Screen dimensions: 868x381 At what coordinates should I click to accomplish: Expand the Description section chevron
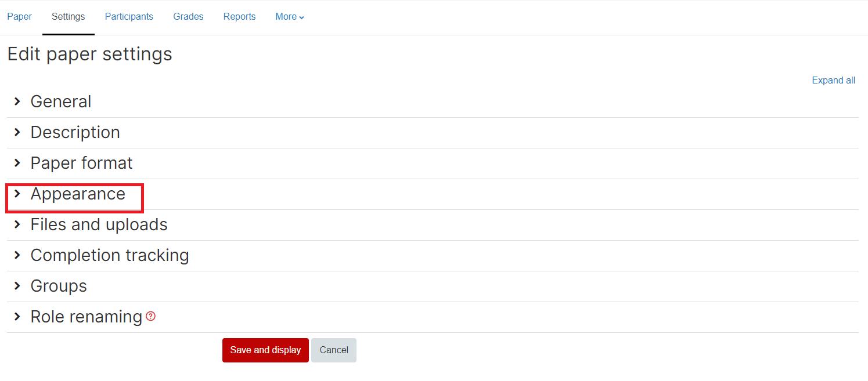click(17, 132)
